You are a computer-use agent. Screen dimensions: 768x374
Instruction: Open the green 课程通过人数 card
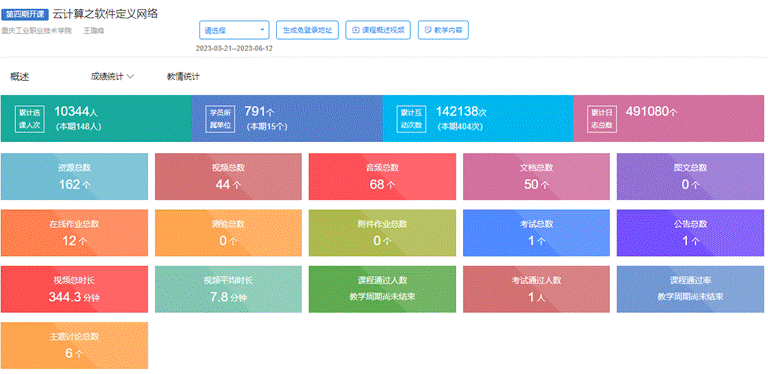pyautogui.click(x=382, y=289)
